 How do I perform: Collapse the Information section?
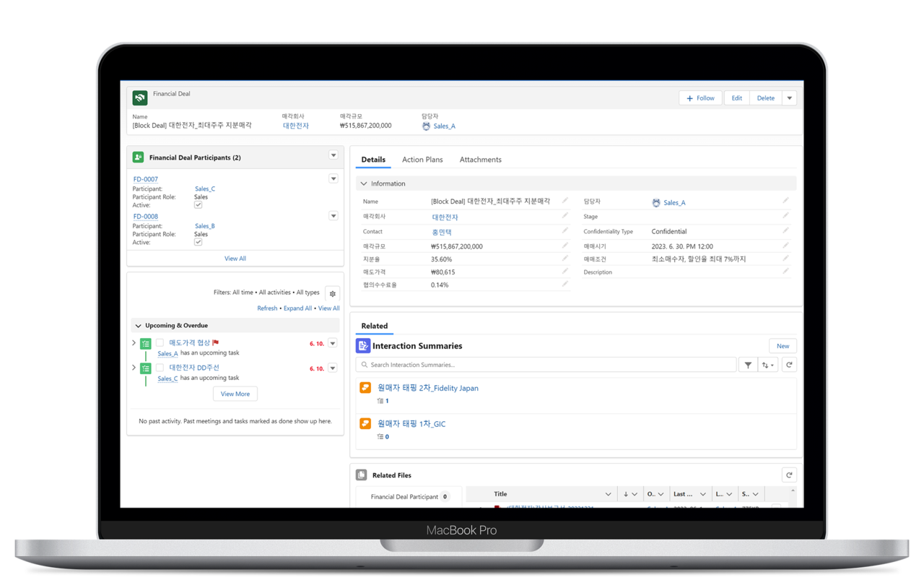coord(364,183)
